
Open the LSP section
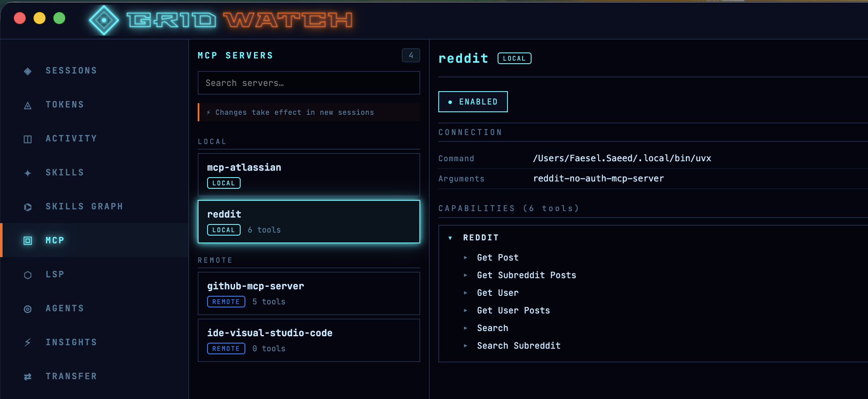pos(94,274)
